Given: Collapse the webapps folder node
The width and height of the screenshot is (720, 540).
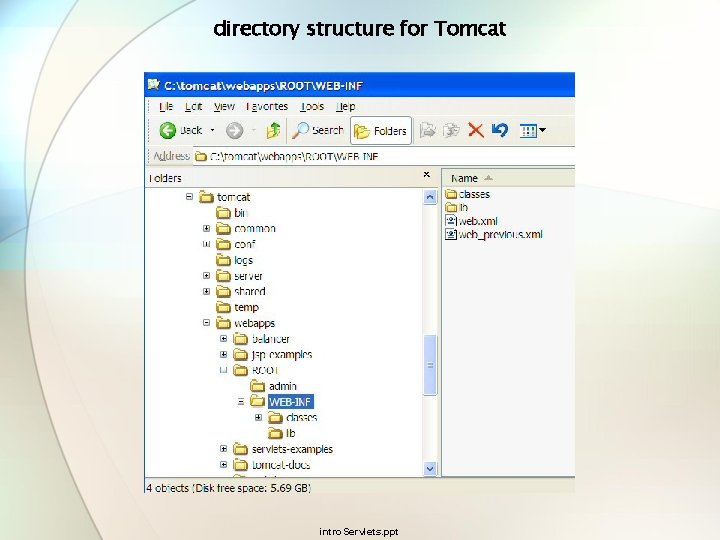Looking at the screenshot, I should pos(206,323).
